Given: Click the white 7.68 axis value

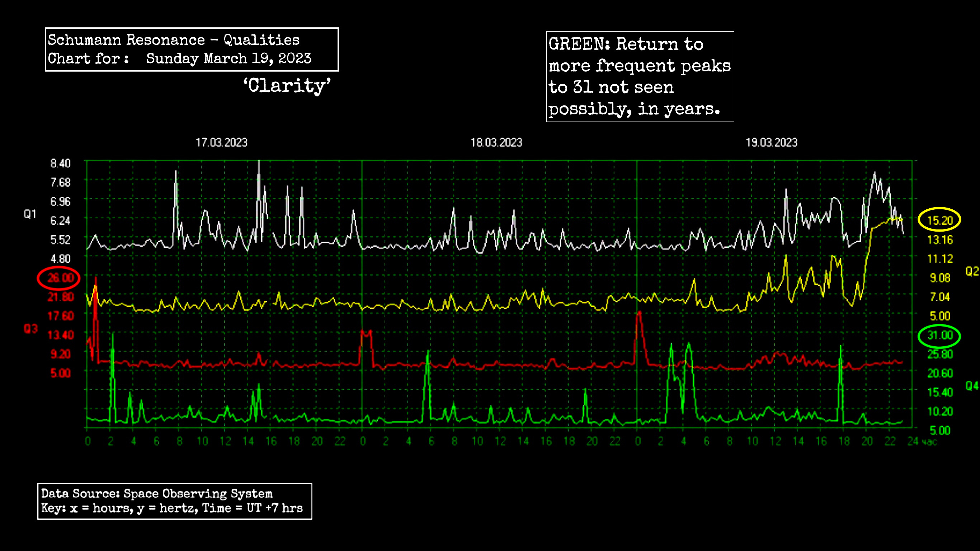Looking at the screenshot, I should (x=61, y=182).
